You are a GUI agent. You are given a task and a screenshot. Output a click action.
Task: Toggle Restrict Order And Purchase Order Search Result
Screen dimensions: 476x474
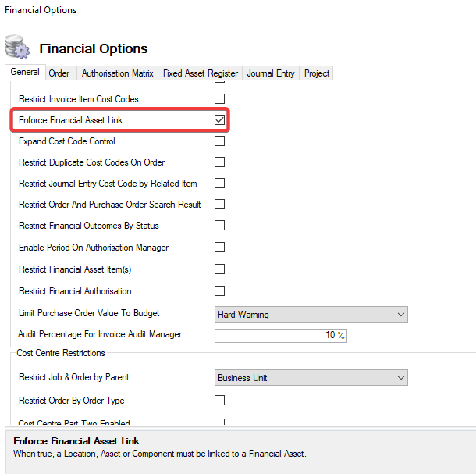219,205
